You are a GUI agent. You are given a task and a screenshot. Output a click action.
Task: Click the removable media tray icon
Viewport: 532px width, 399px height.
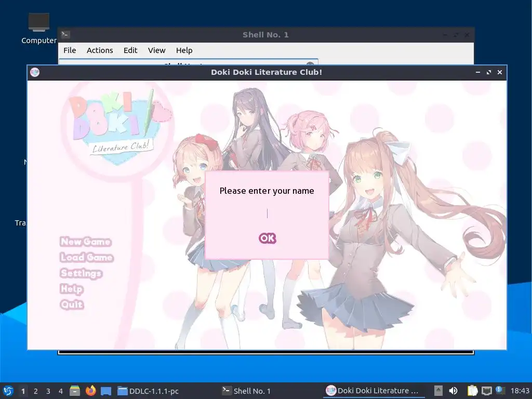438,391
